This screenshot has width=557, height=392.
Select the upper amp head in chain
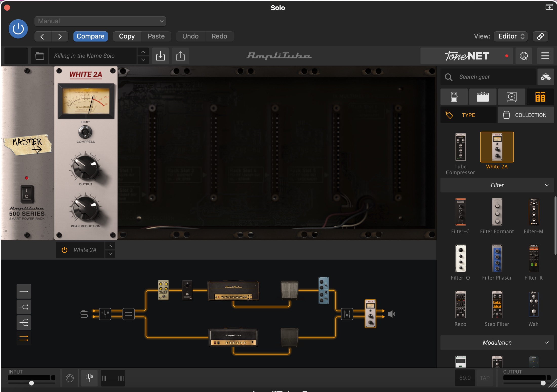point(233,291)
